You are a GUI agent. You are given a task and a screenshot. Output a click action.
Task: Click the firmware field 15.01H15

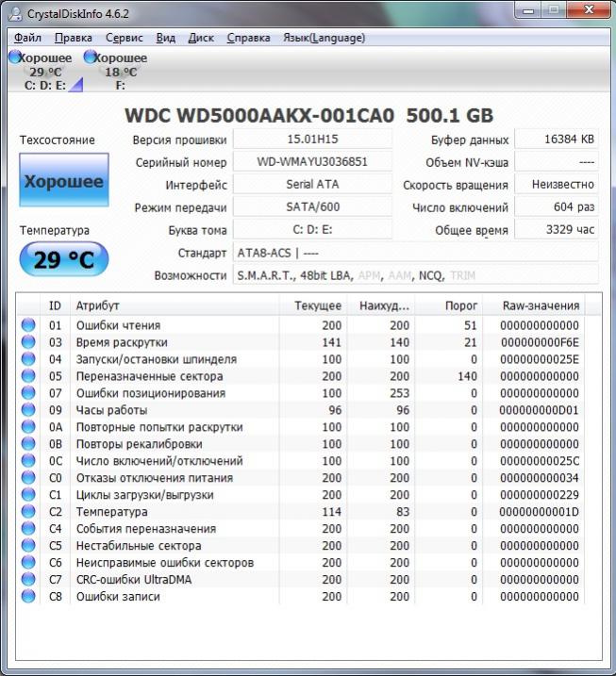pos(313,140)
